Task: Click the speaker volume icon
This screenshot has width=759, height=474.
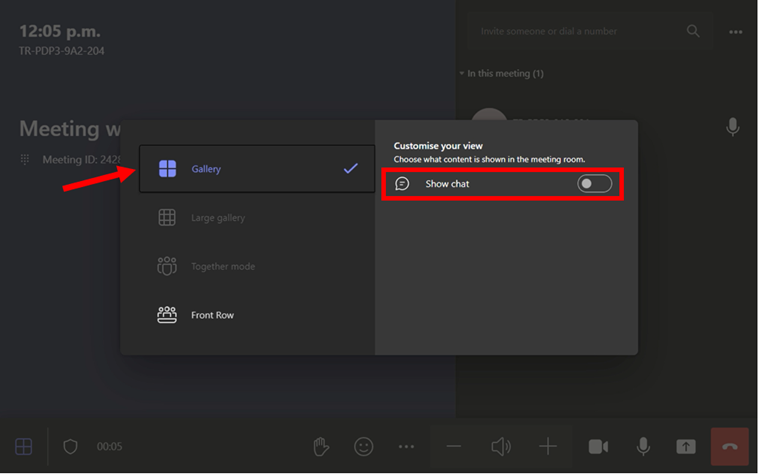Action: [x=501, y=446]
